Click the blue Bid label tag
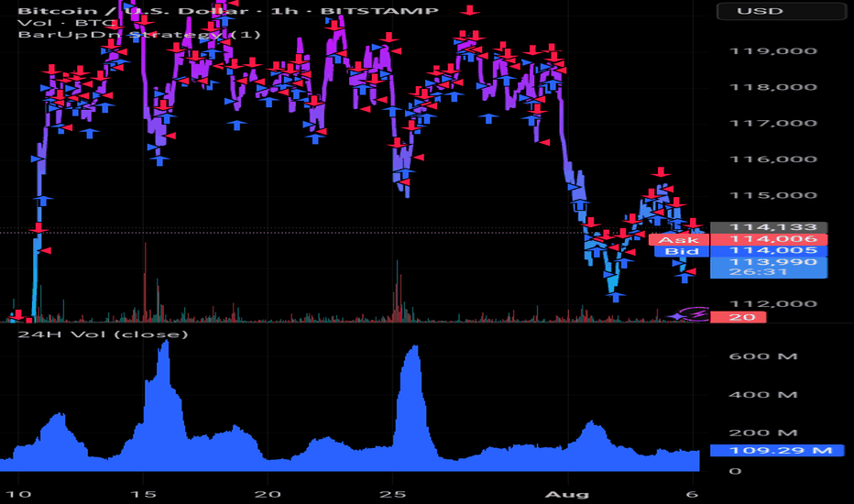The image size is (854, 504). tap(682, 251)
